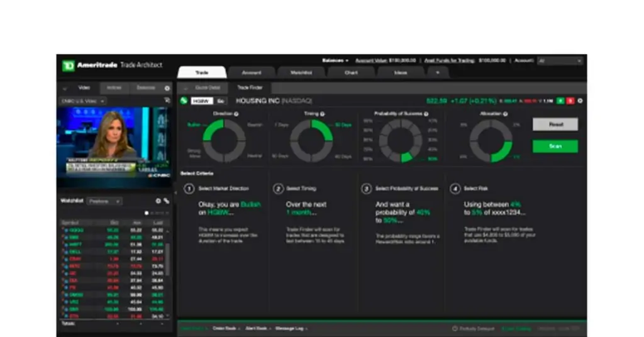
Task: Select 50% segment on Probability dial
Action: (407, 158)
